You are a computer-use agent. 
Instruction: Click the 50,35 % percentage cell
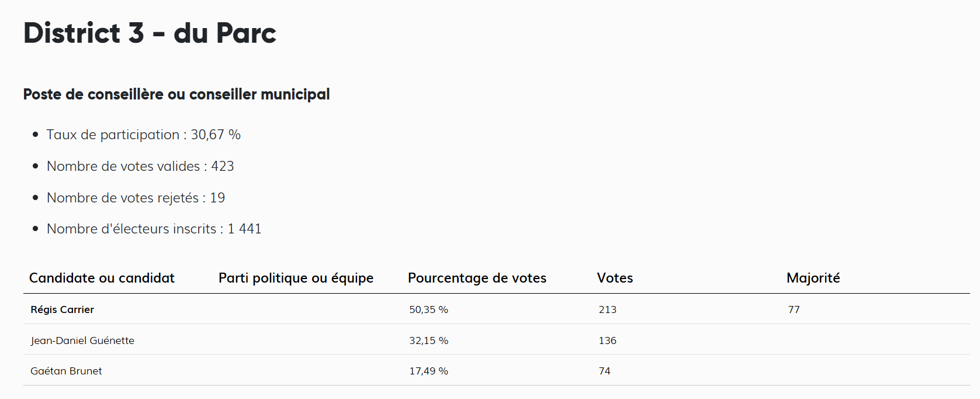pyautogui.click(x=428, y=309)
